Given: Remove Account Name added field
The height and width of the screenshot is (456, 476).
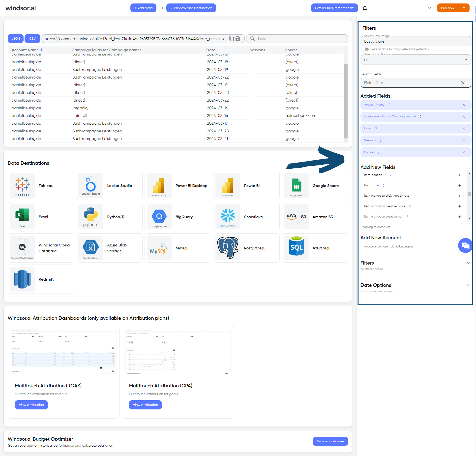Looking at the screenshot, I should tap(464, 105).
